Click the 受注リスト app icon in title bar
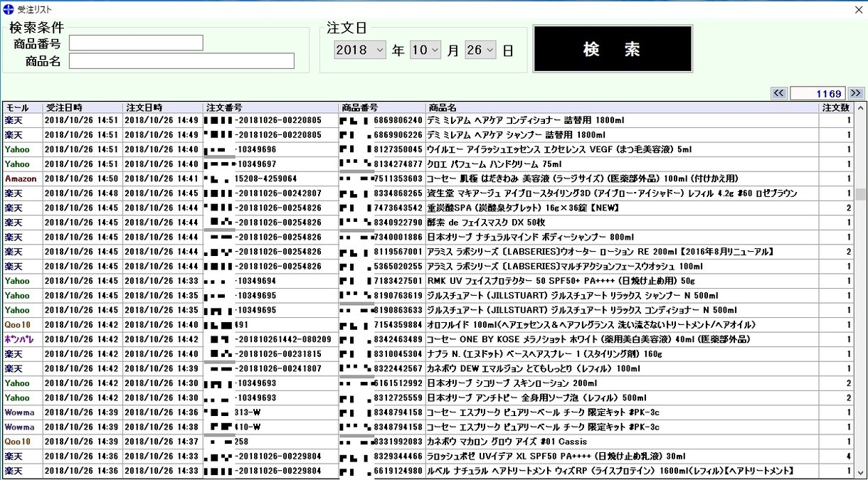This screenshot has height=480, width=868. tap(9, 9)
